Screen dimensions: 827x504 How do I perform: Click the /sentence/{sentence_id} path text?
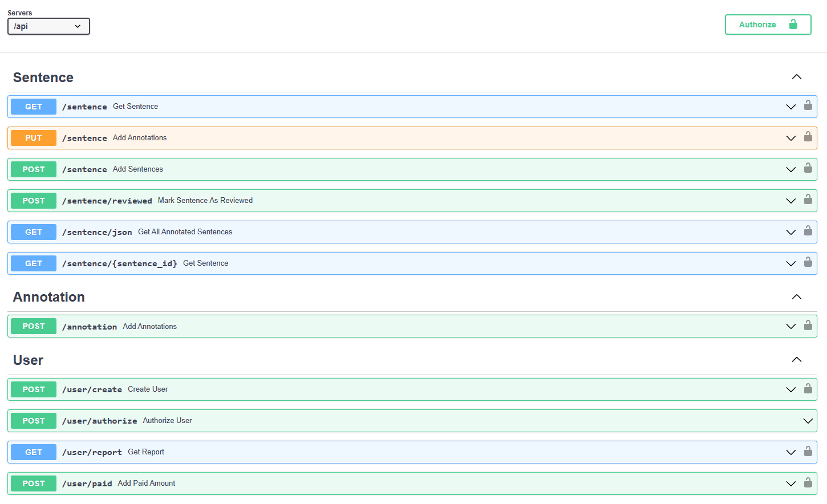click(x=120, y=263)
